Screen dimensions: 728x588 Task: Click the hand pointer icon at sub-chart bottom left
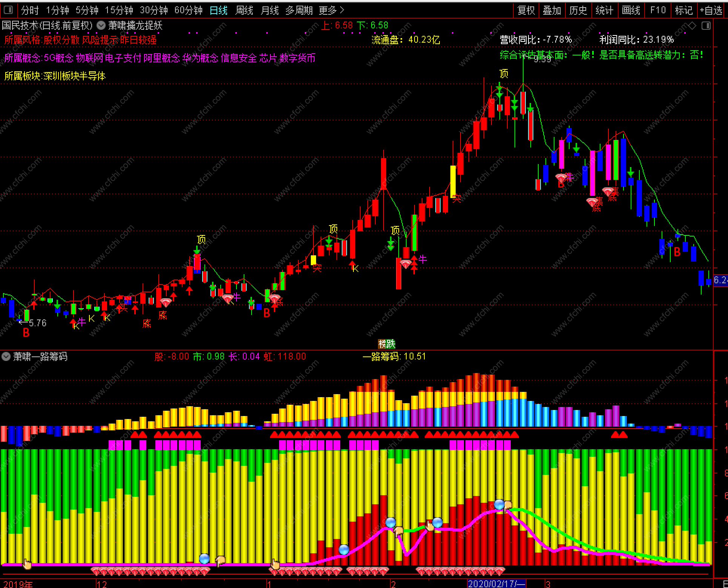coord(27,564)
